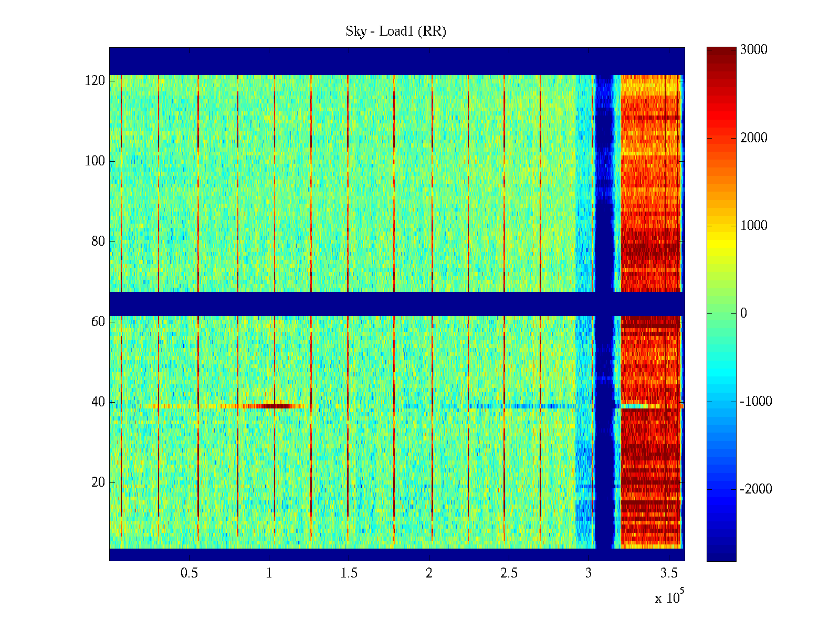Click the dark red horizontal streak near row 40

[x=276, y=406]
